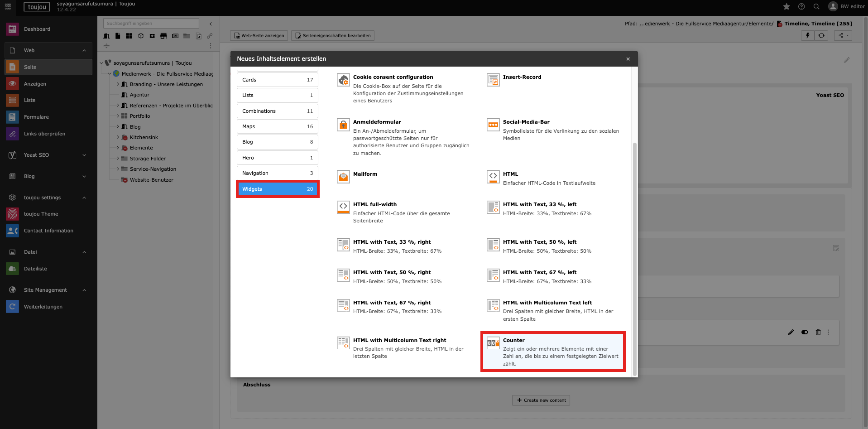868x429 pixels.
Task: Open the help question mark icon
Action: tap(801, 6)
